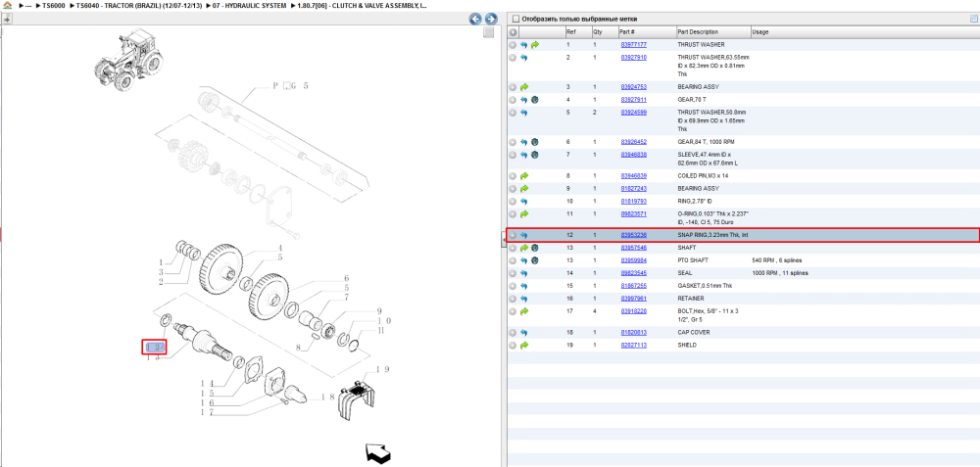Toggle the selection circle for GEAR,84 T row
Image resolution: width=980 pixels, height=467 pixels.
click(514, 142)
